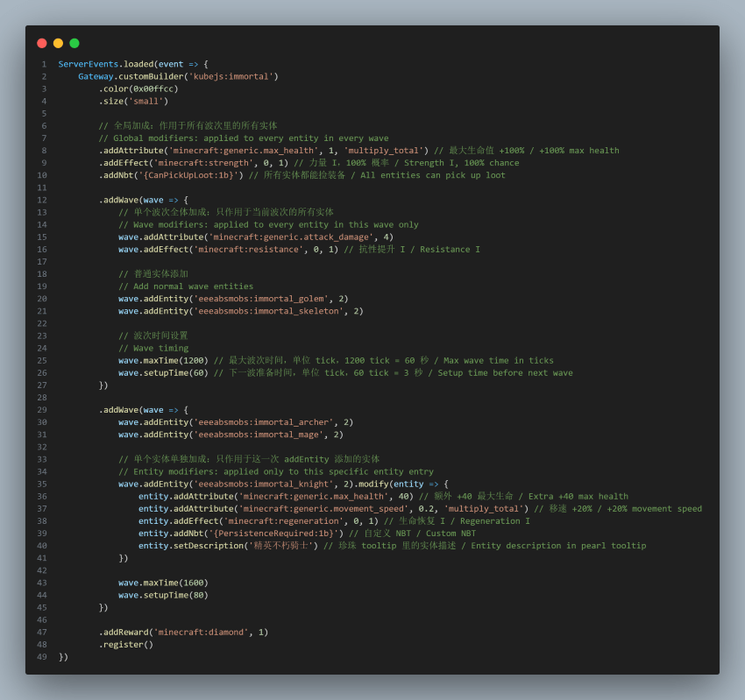The width and height of the screenshot is (745, 700).
Task: Click the 'minecraft:diamond' reward string
Action: click(203, 632)
